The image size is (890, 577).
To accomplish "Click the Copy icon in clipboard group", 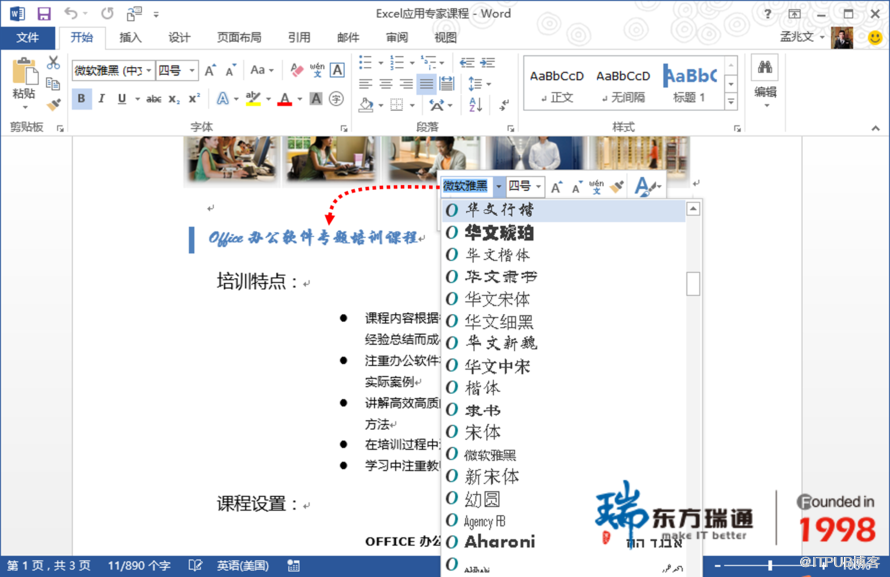I will point(53,84).
